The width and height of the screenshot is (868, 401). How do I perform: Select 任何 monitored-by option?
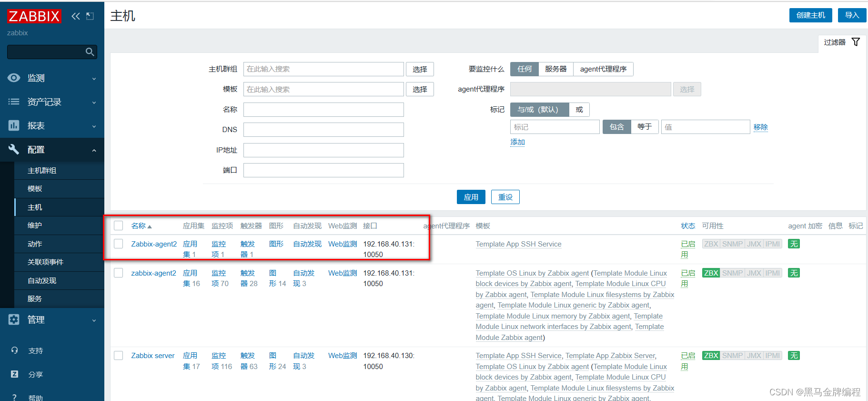click(525, 69)
